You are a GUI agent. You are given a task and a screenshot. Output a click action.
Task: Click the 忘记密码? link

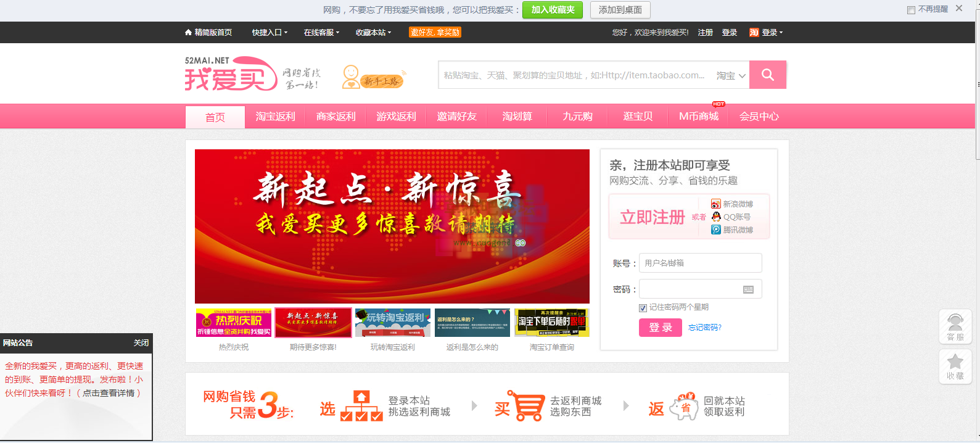click(x=705, y=328)
